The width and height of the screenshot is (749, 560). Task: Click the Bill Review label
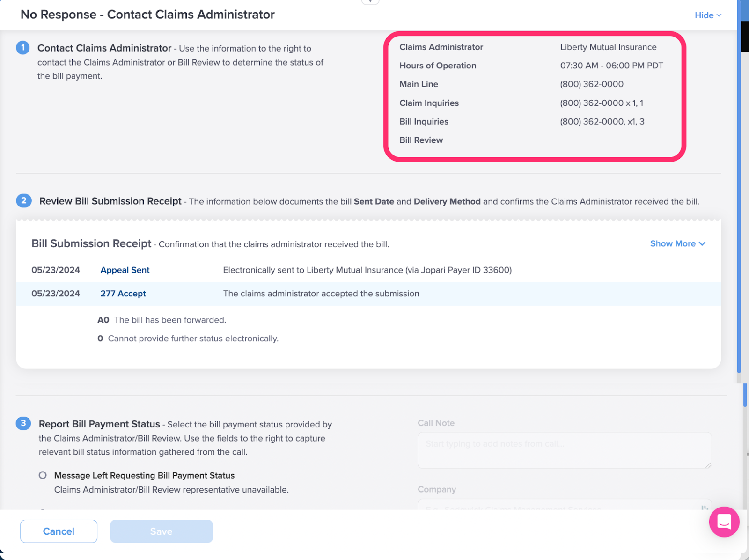click(421, 140)
